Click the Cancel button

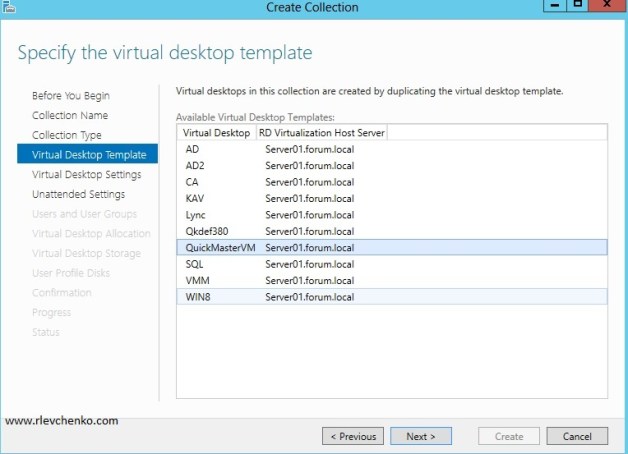point(577,436)
